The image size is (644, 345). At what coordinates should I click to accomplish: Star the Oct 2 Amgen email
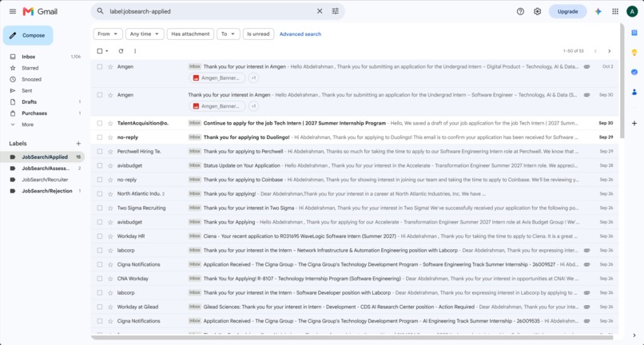point(110,66)
